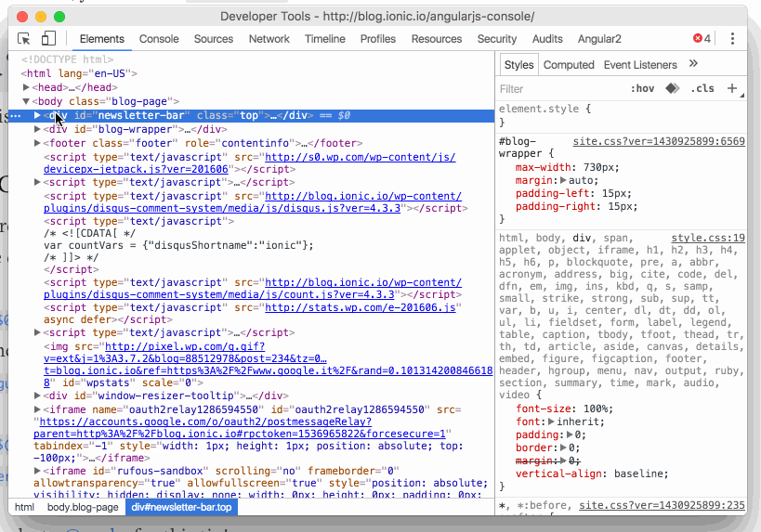
Task: Click the red error count indicator
Action: click(702, 39)
